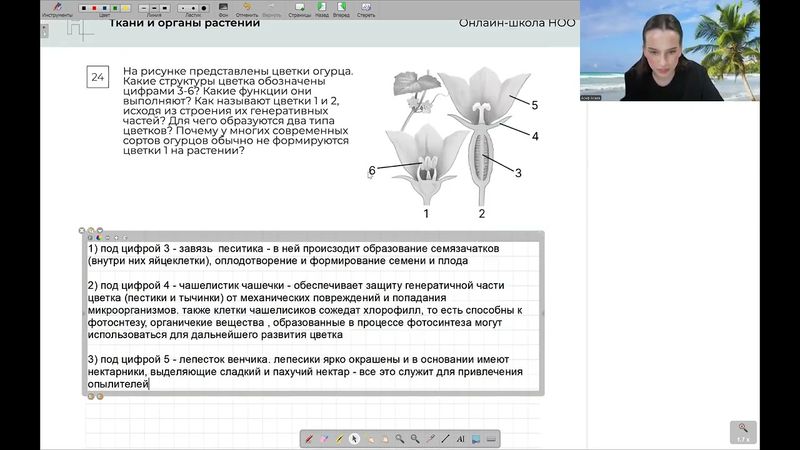The width and height of the screenshot is (800, 450).
Task: Open the Фон background selector
Action: point(223,9)
